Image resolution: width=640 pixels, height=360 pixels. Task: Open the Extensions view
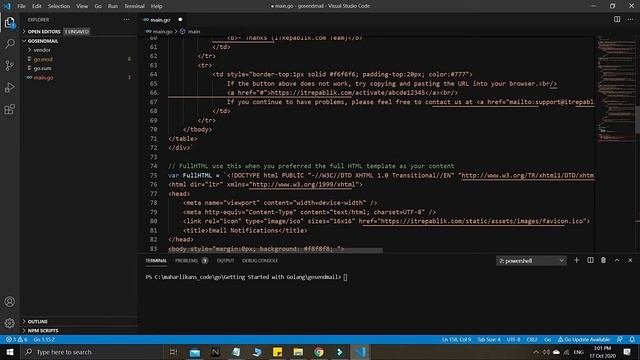(9, 109)
